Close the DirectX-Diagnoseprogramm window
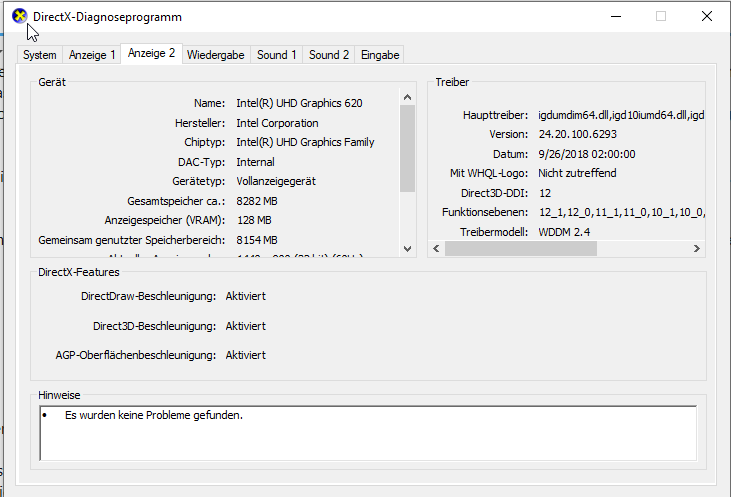731x497 pixels. coord(707,16)
